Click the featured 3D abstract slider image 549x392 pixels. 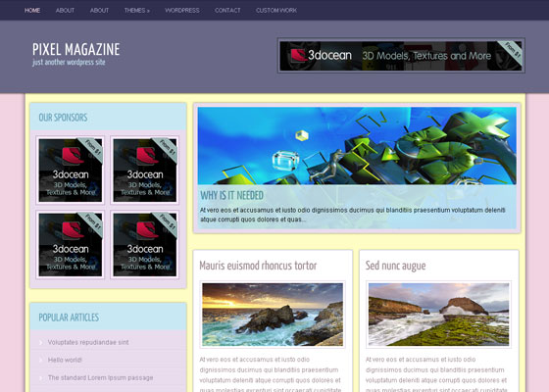click(357, 146)
